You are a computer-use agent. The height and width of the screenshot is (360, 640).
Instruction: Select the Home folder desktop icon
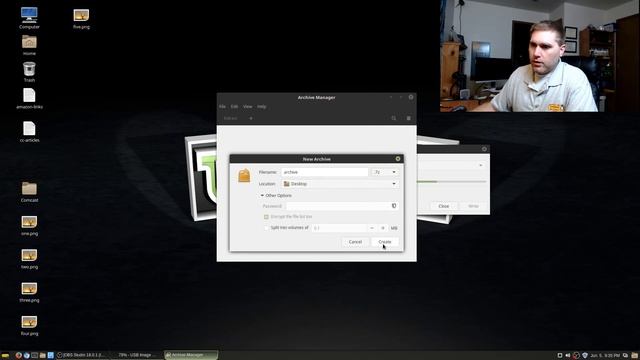[29, 45]
